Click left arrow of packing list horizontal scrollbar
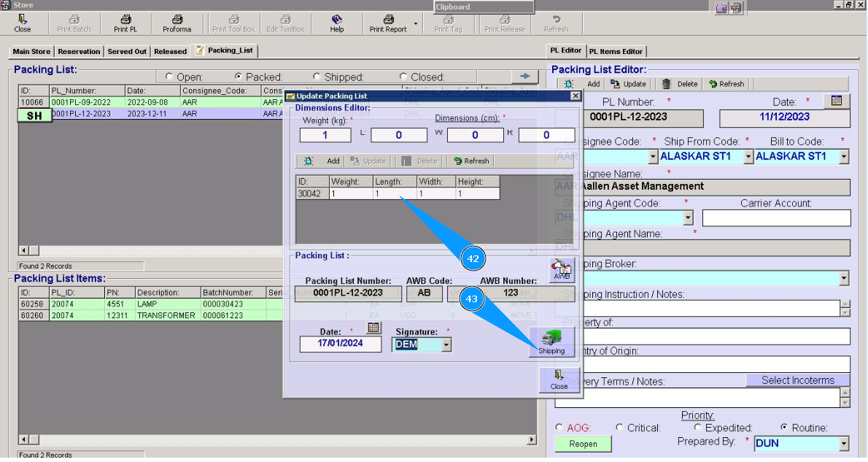 [23, 250]
